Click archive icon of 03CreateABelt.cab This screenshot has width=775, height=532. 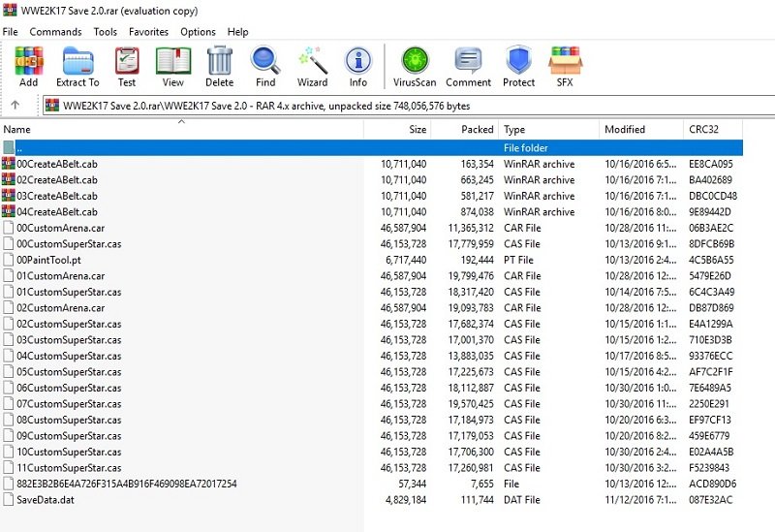coord(9,196)
